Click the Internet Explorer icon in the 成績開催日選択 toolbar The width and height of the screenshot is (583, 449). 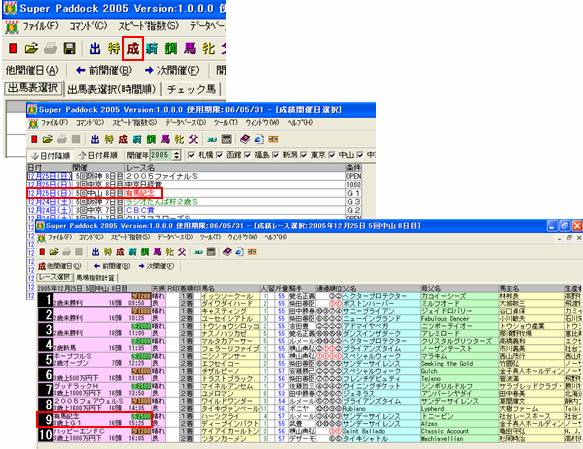(259, 139)
